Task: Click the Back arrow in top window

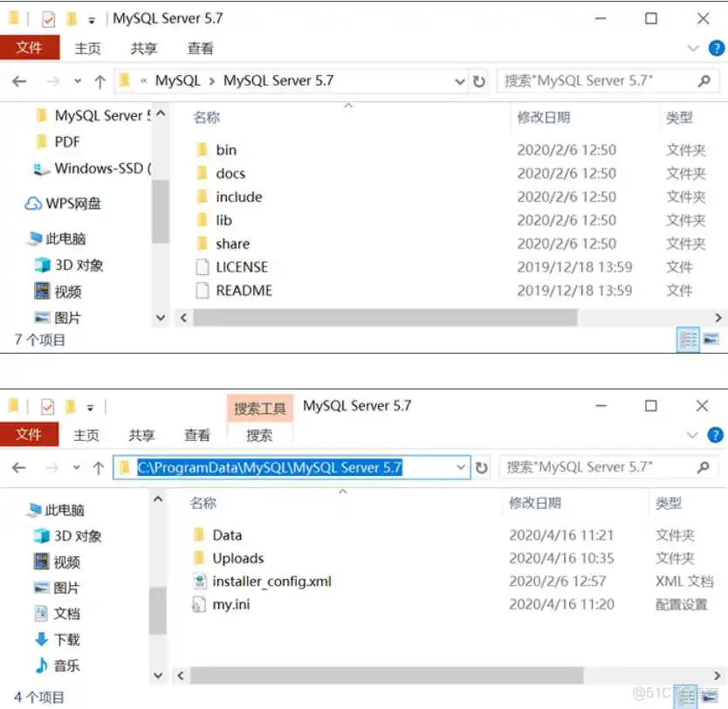Action: 19,82
